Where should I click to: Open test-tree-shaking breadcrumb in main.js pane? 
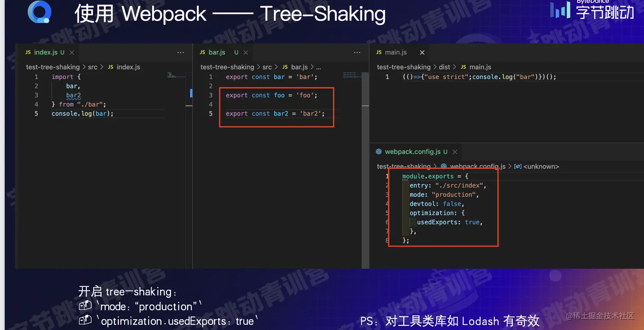pyautogui.click(x=404, y=67)
